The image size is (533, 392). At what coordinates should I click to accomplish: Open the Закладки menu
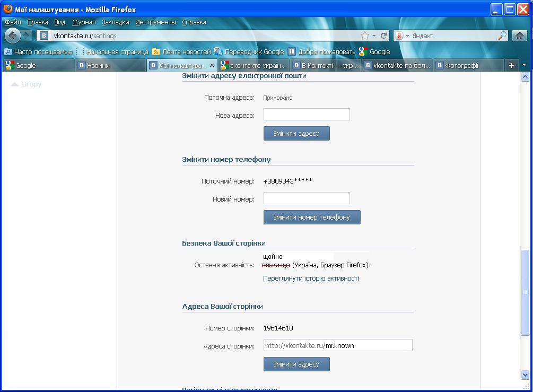115,22
